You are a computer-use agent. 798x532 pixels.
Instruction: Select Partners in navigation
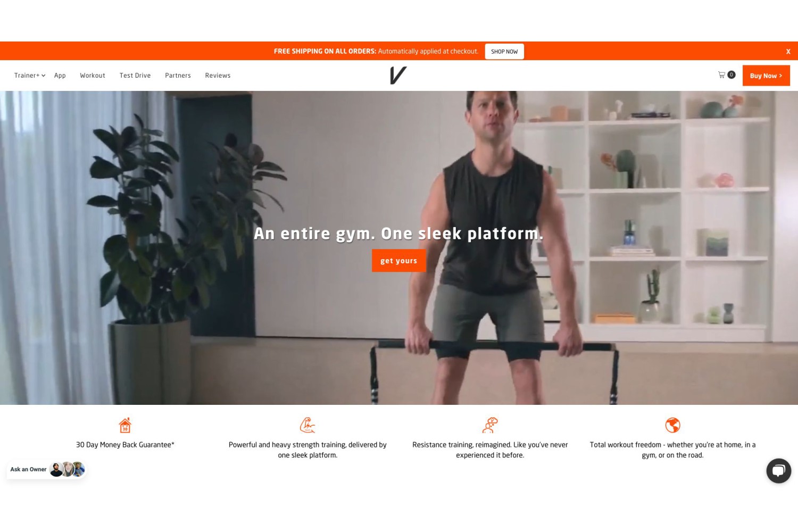(x=178, y=76)
